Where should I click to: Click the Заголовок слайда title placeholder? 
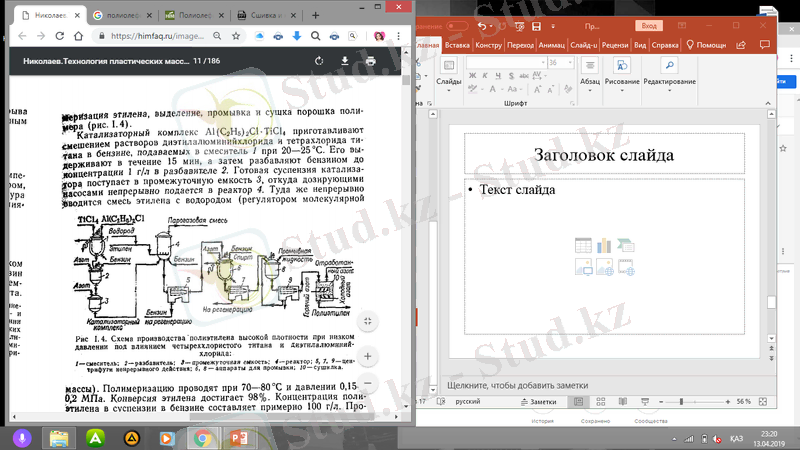pos(603,155)
